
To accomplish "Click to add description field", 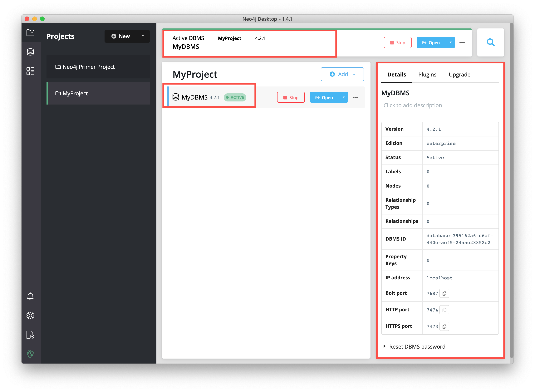I will (x=413, y=105).
